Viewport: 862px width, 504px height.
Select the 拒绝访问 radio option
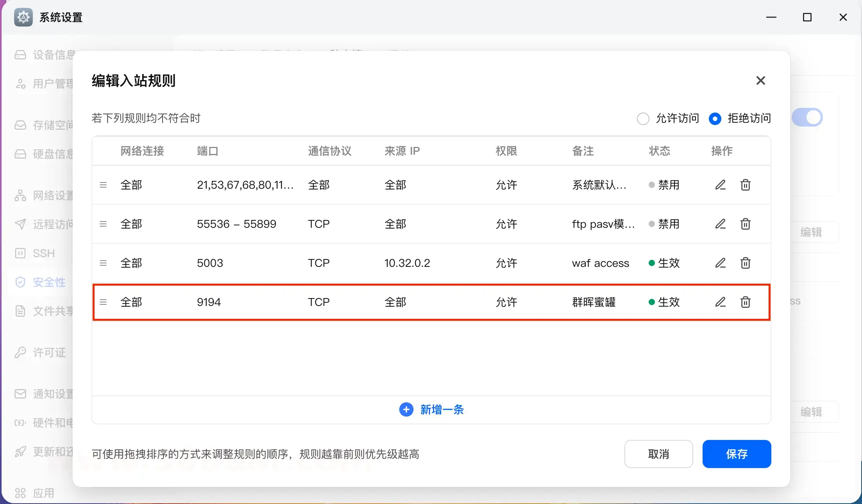click(715, 118)
